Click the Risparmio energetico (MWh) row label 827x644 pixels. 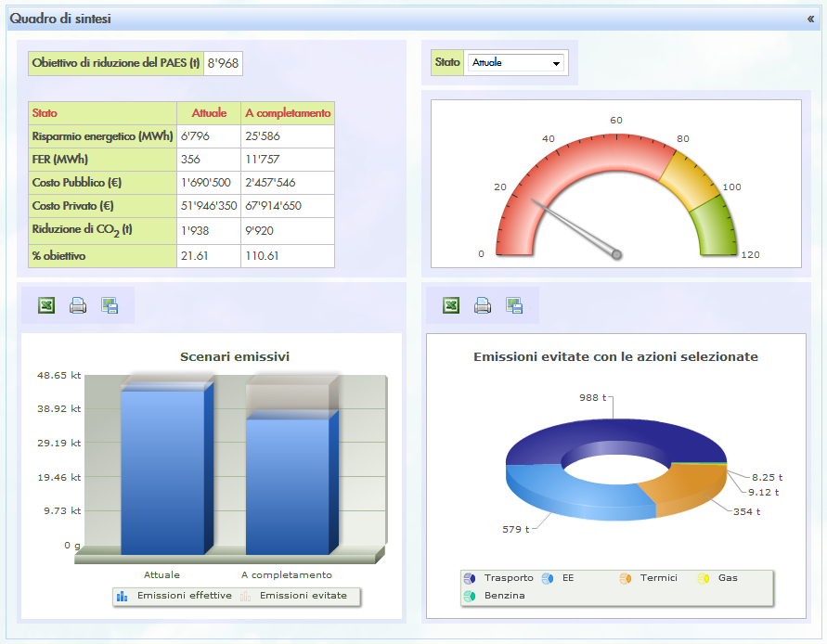point(102,136)
